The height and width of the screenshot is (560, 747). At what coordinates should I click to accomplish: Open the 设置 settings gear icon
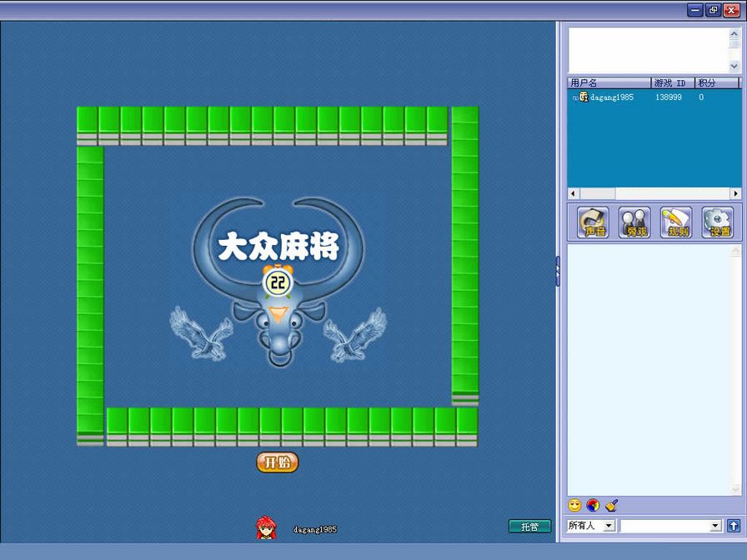click(x=718, y=222)
